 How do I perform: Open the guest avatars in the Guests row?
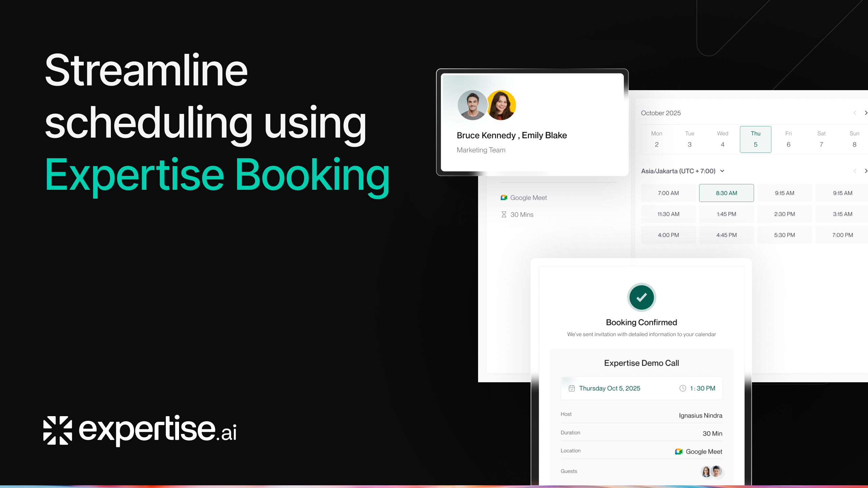(711, 471)
